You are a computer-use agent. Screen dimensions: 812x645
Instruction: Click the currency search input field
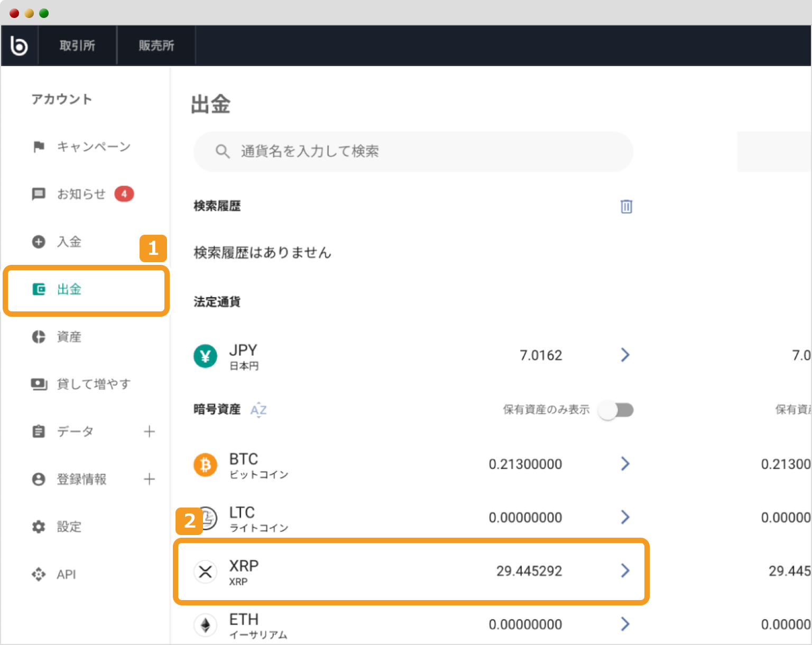(x=412, y=152)
